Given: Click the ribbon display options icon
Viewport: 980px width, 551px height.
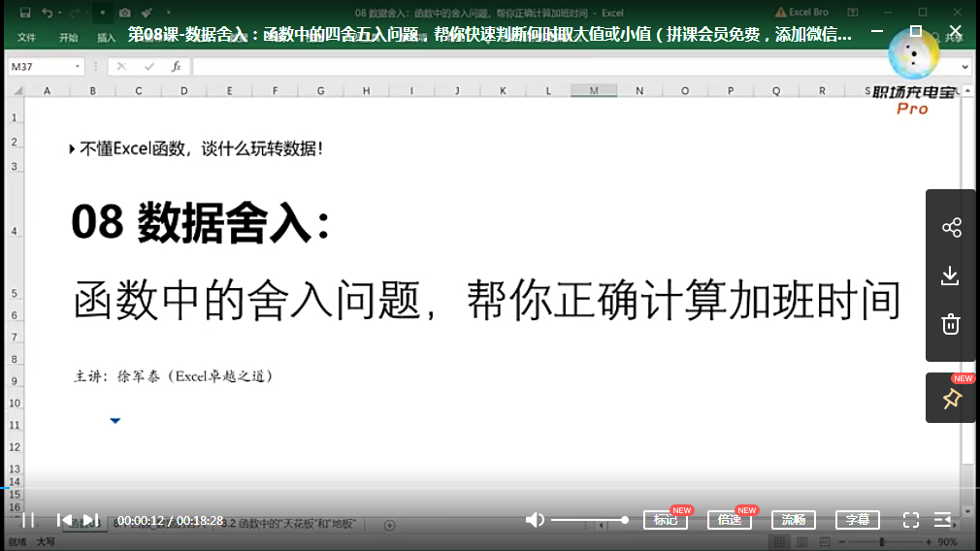Looking at the screenshot, I should [853, 12].
